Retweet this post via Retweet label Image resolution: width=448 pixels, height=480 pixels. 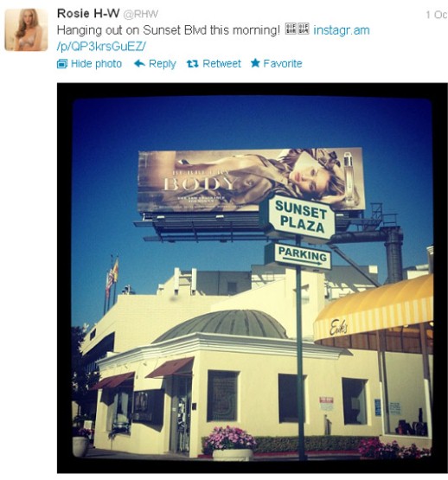click(221, 64)
